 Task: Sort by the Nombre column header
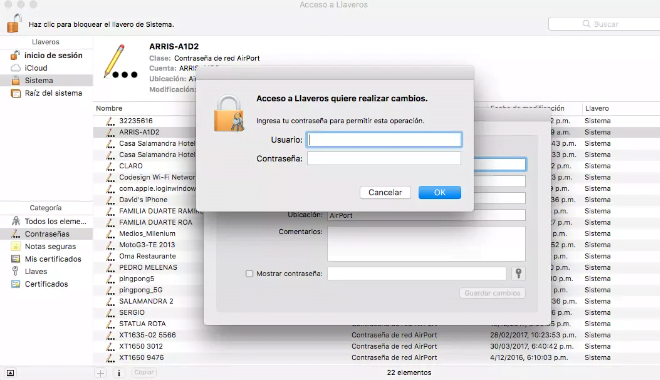click(109, 108)
